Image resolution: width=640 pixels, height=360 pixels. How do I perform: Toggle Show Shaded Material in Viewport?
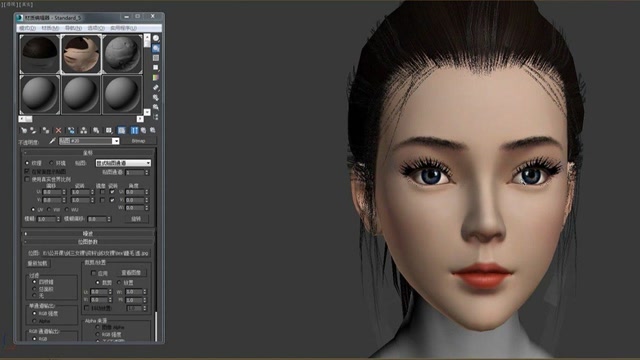(121, 131)
